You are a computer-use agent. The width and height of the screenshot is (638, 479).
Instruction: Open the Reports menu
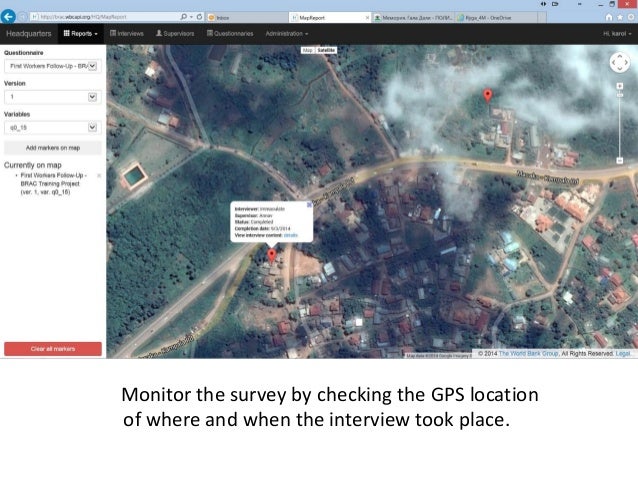click(81, 33)
